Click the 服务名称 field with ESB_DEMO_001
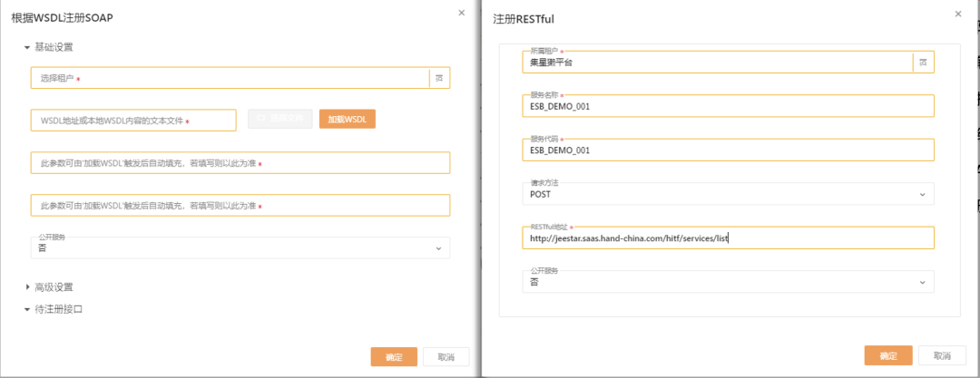 click(x=726, y=106)
